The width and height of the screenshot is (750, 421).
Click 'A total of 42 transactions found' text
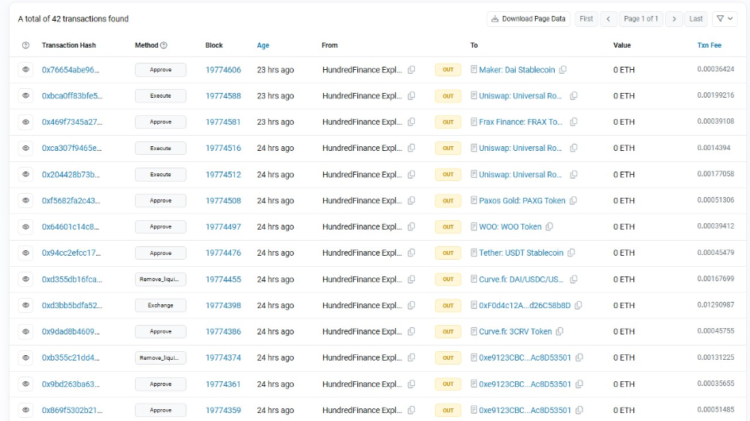tap(73, 19)
